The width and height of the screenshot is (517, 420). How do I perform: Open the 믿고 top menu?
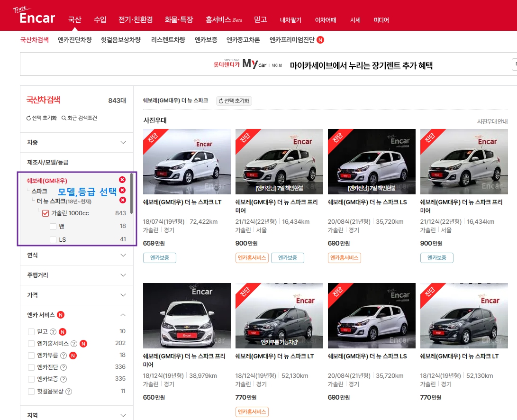click(x=261, y=19)
